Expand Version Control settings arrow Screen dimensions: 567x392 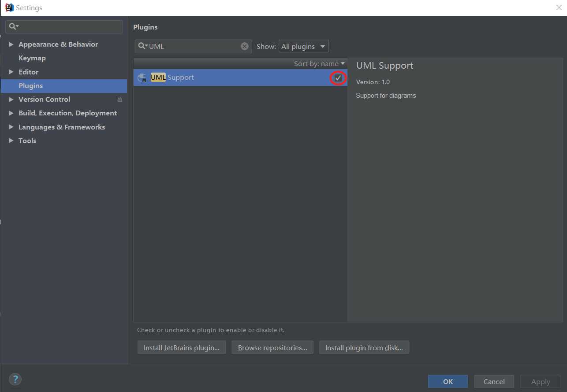point(11,100)
